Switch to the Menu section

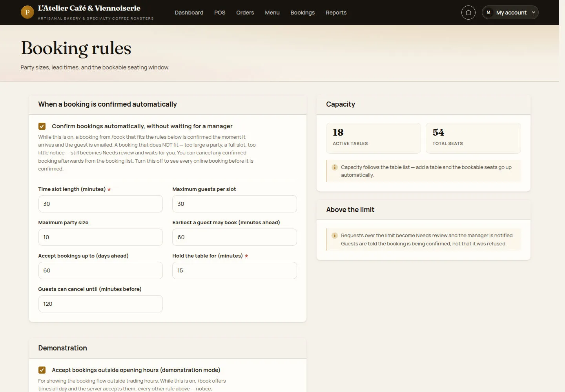pyautogui.click(x=272, y=13)
